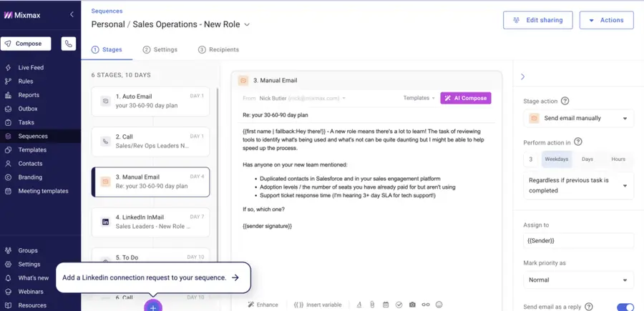
Task: Open Settings in the left sidebar
Action: point(29,265)
